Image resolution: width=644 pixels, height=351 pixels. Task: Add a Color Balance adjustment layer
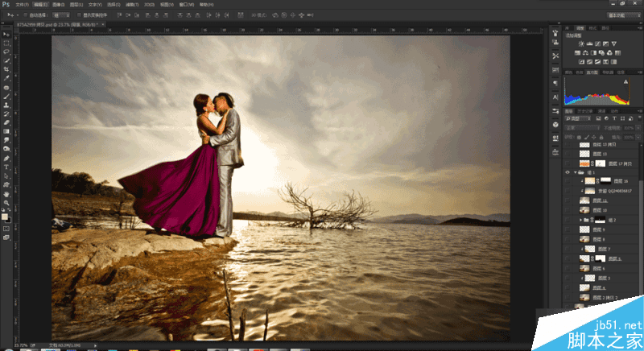585,53
